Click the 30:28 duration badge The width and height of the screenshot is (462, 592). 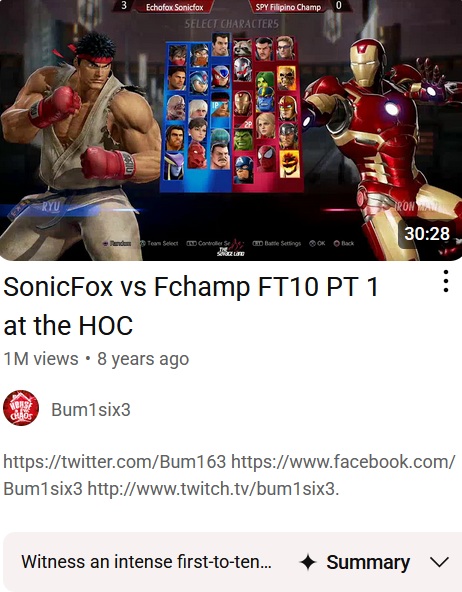(x=427, y=234)
